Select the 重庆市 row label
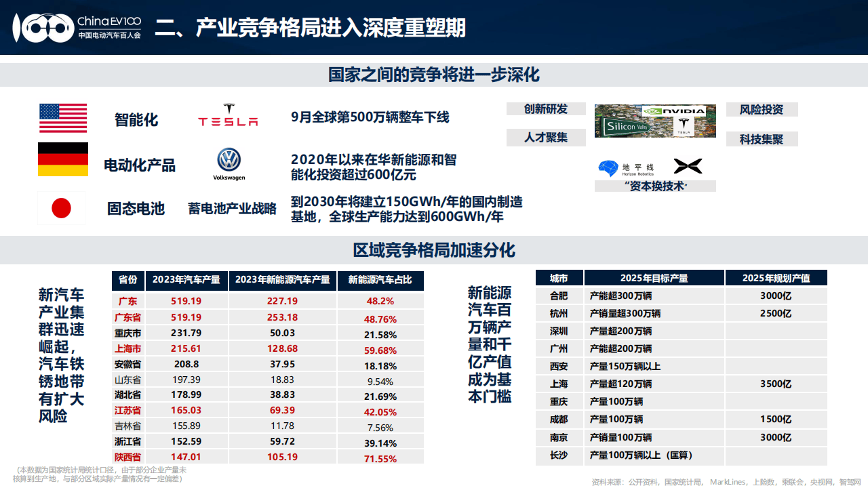The image size is (868, 488). tap(127, 334)
